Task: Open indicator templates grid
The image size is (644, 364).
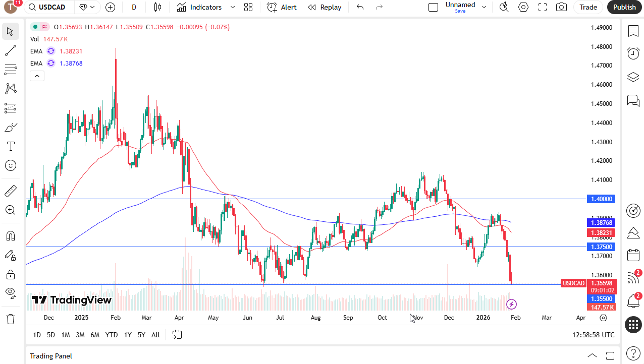Action: (x=248, y=7)
